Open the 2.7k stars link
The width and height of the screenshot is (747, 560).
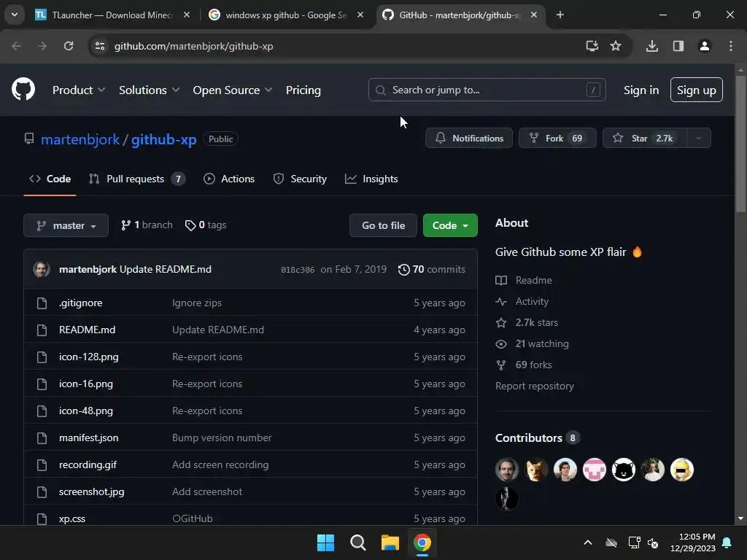527,322
